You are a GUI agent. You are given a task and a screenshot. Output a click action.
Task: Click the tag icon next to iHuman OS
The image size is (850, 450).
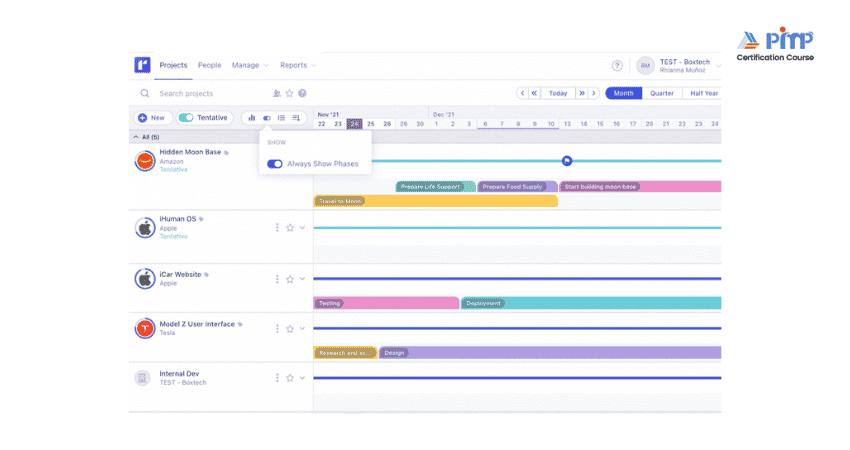[x=201, y=220]
